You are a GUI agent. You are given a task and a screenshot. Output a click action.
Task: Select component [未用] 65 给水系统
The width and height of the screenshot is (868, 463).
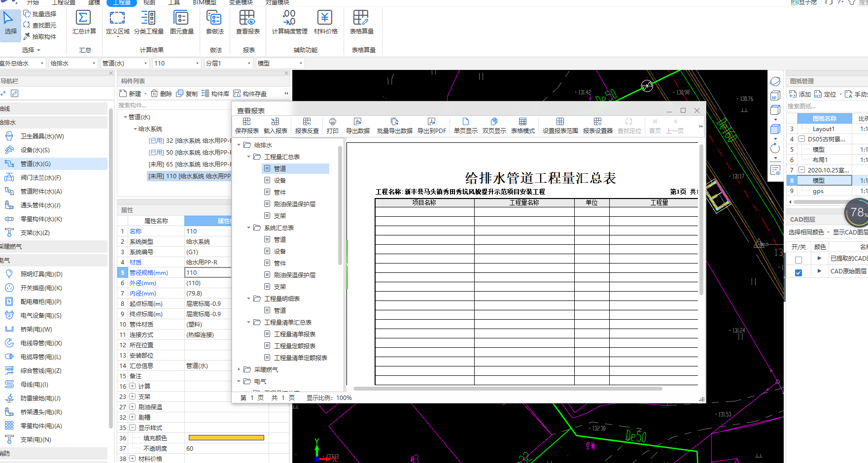click(x=189, y=165)
